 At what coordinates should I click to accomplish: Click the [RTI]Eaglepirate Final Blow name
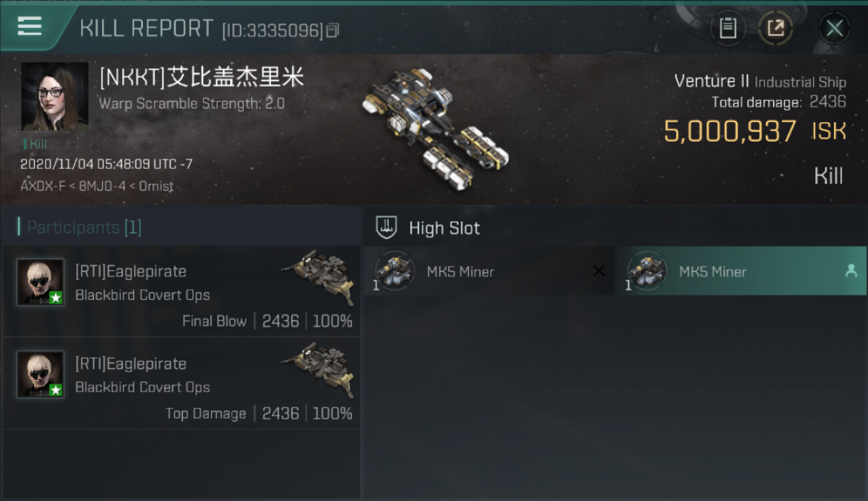tap(131, 272)
